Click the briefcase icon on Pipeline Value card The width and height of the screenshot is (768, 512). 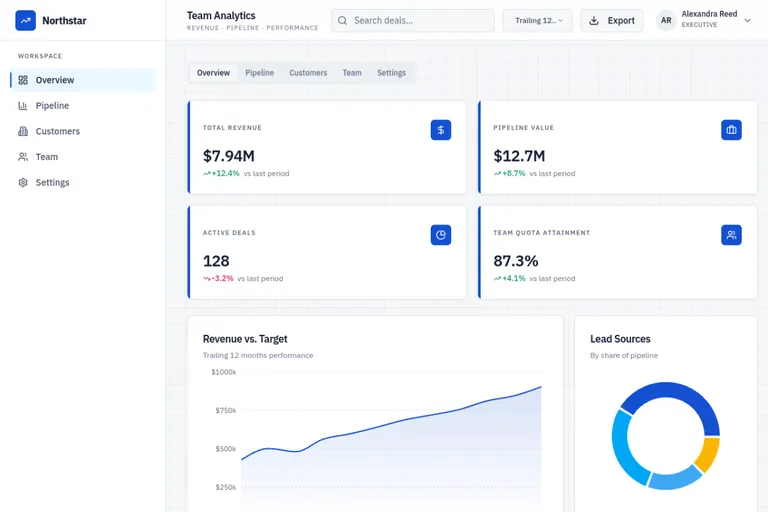click(731, 130)
